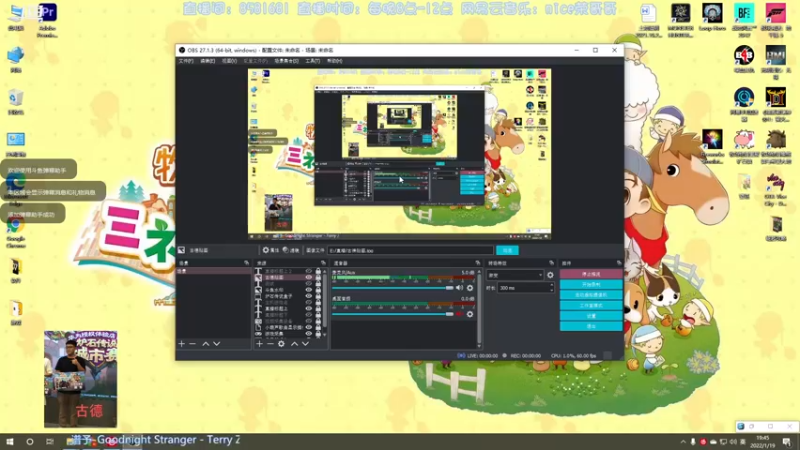Toggle visibility of 小葫芦歌曲显示器 source

(309, 328)
